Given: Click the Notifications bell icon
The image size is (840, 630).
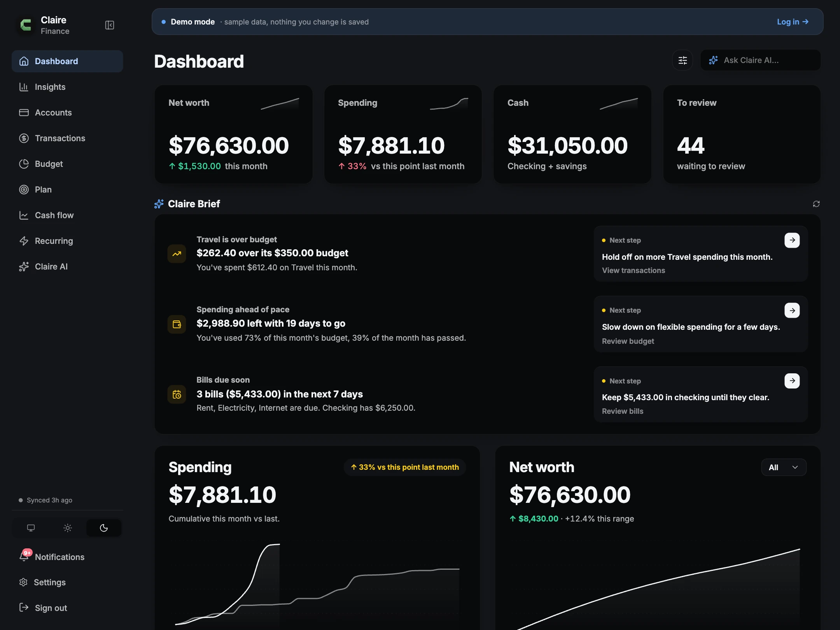Looking at the screenshot, I should tap(24, 557).
